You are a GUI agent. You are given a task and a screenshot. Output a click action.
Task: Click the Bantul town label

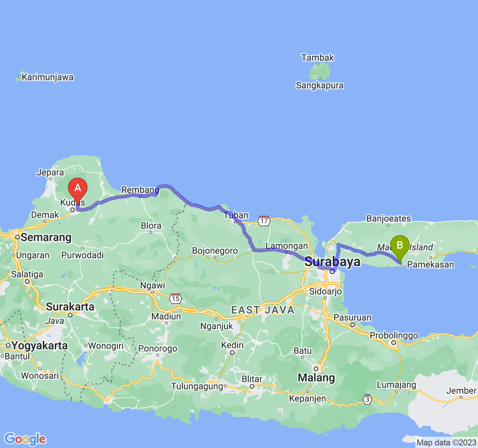pos(17,356)
